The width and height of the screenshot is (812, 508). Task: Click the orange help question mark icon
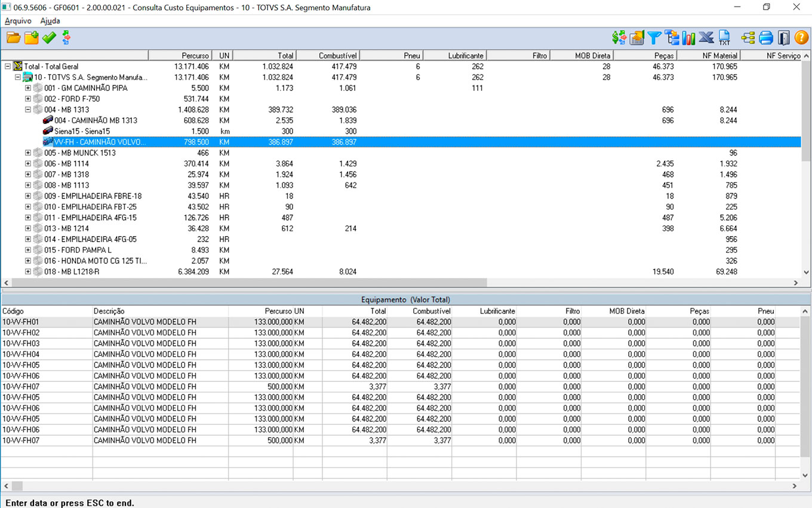pyautogui.click(x=801, y=38)
